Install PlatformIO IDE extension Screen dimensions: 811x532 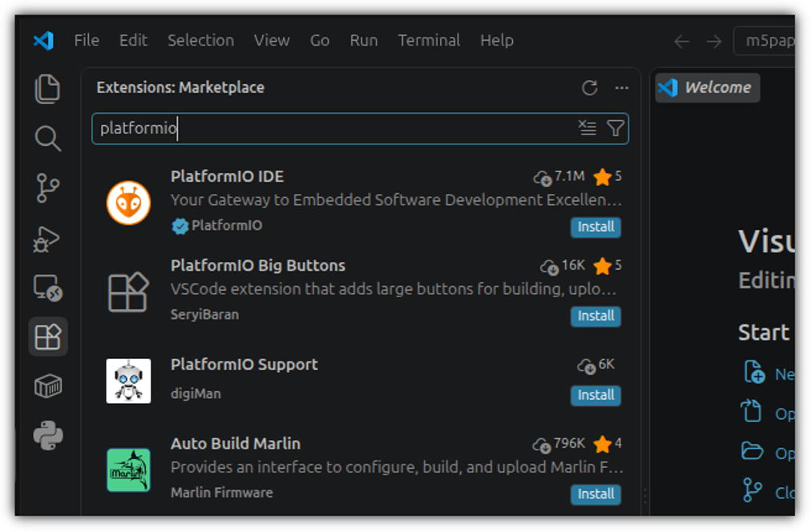point(596,227)
